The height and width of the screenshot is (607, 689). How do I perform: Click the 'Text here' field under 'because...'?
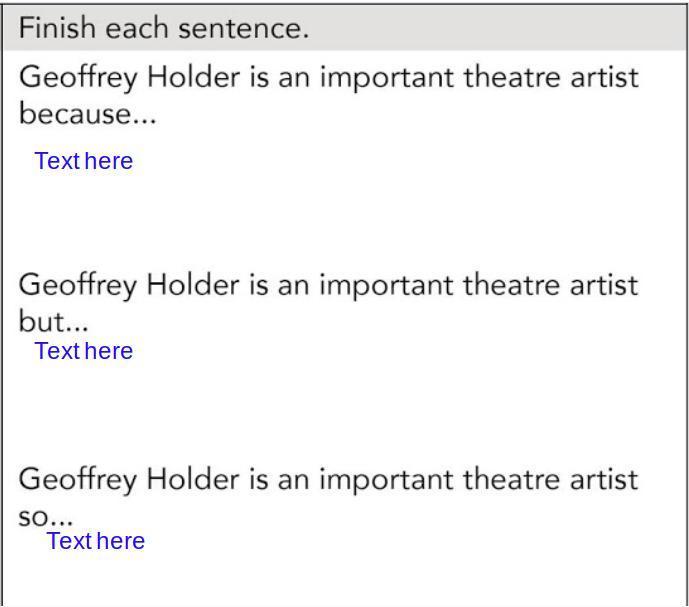point(83,161)
